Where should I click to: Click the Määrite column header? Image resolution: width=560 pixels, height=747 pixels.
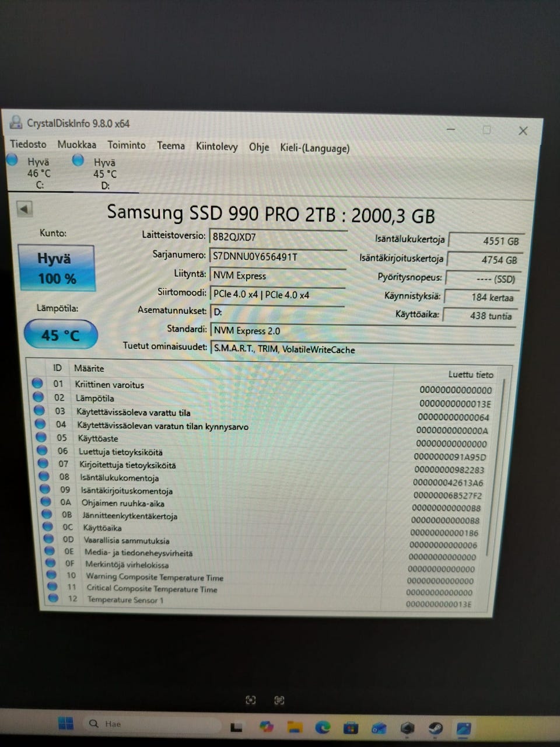coord(89,368)
